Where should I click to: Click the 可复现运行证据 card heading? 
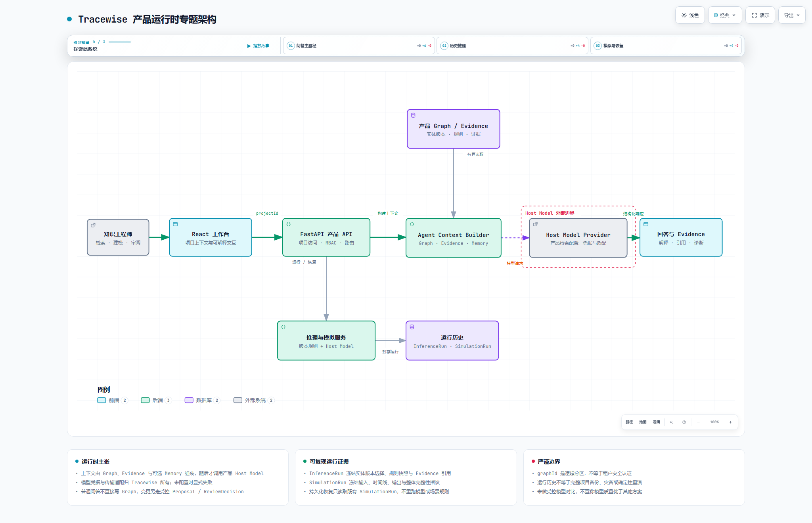[329, 462]
